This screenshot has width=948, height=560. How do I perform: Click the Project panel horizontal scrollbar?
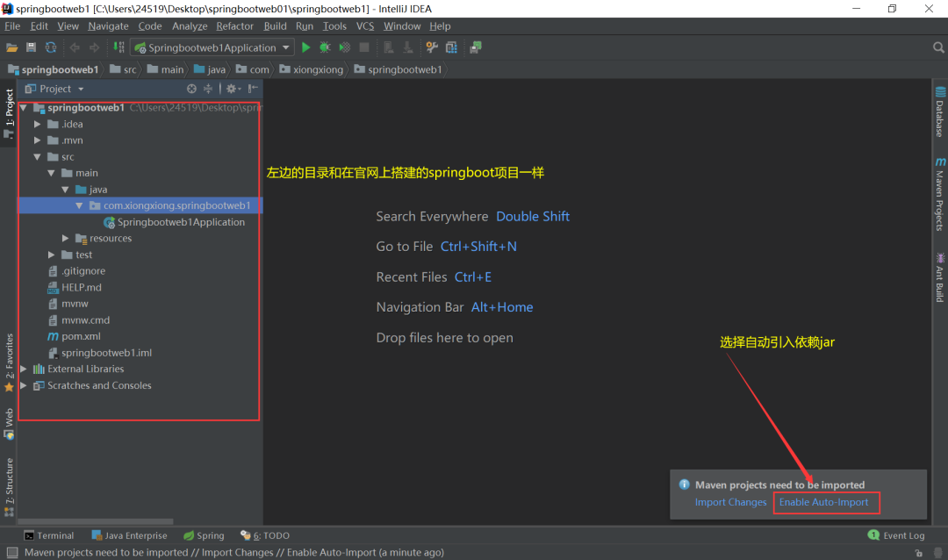pyautogui.click(x=96, y=521)
